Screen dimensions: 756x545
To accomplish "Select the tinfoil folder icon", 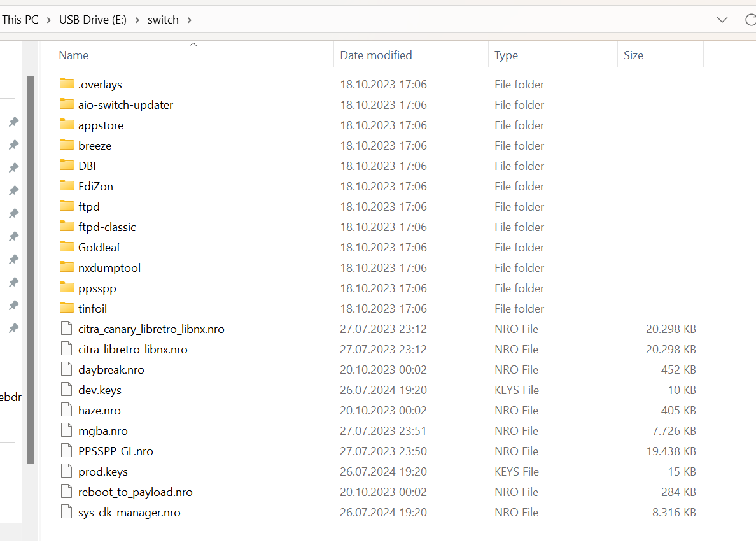I will (67, 308).
